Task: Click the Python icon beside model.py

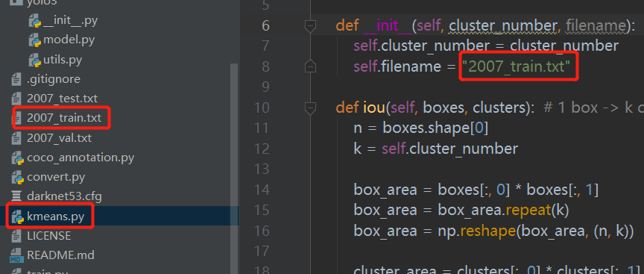Action: click(x=35, y=40)
